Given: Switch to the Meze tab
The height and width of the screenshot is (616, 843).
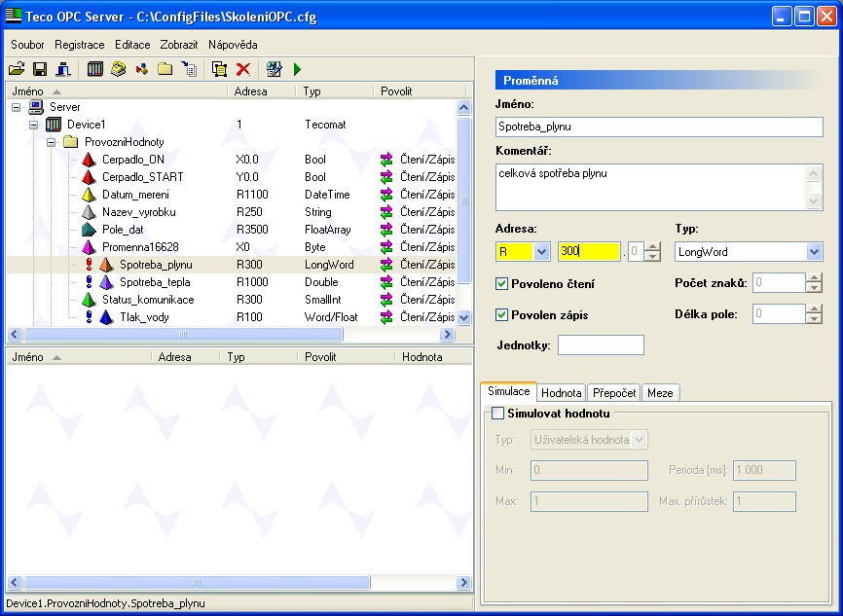Looking at the screenshot, I should coord(660,393).
